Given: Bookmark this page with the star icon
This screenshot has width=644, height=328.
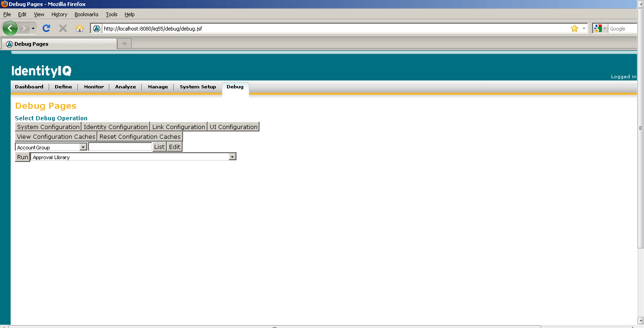Looking at the screenshot, I should [x=575, y=29].
